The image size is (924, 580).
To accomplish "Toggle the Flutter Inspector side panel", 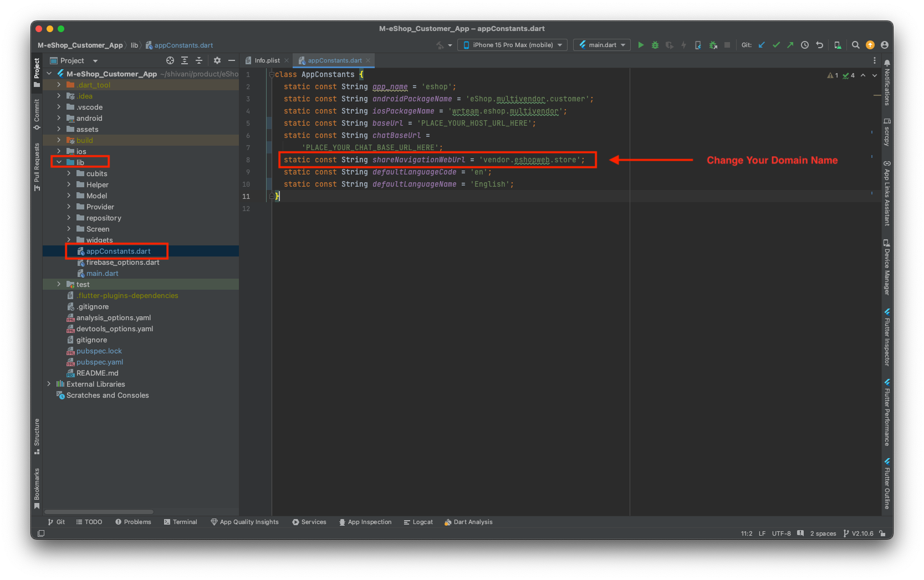I will click(887, 337).
